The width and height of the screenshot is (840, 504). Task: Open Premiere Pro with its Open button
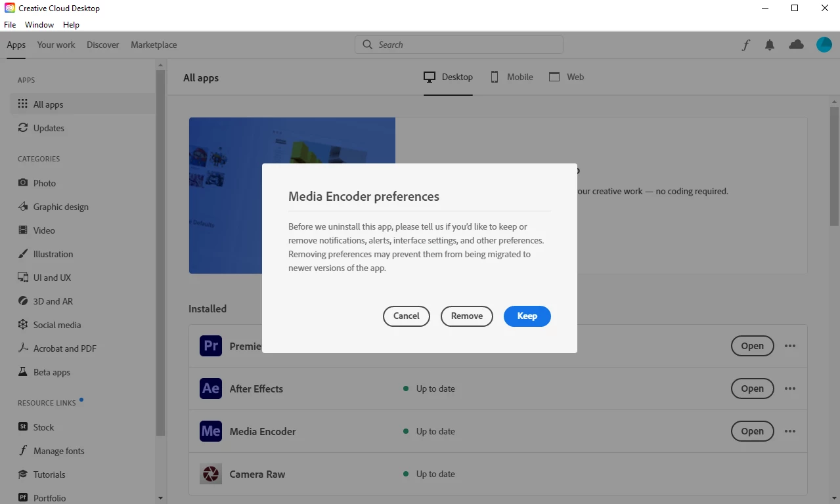click(752, 346)
